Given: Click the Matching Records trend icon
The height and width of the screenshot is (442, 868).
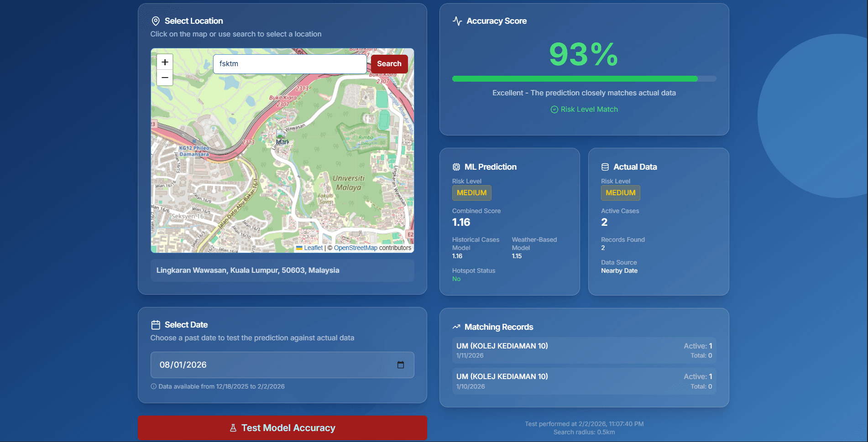Looking at the screenshot, I should click(456, 326).
